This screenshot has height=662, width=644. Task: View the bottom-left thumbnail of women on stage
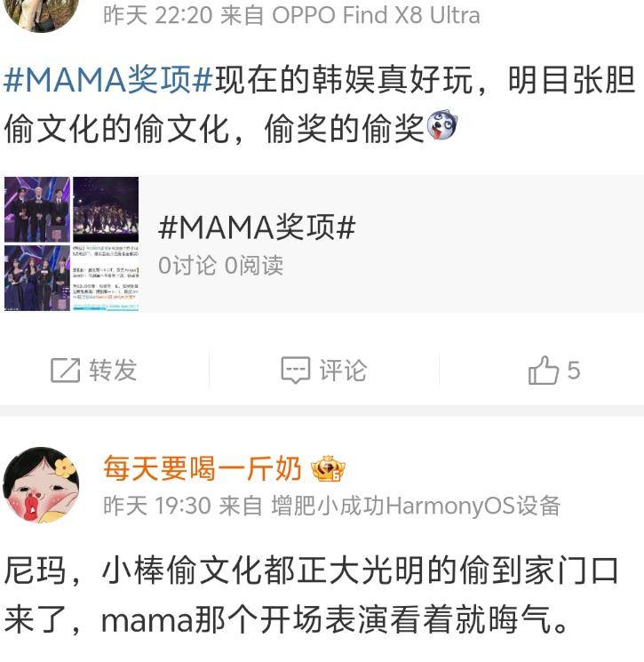click(37, 278)
